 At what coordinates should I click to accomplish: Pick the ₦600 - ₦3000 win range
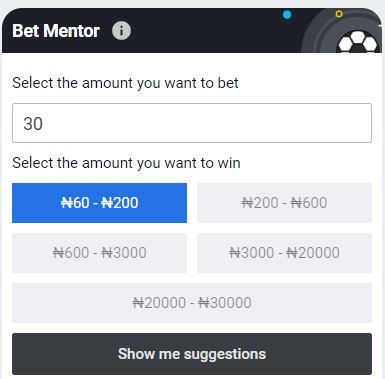click(x=99, y=253)
